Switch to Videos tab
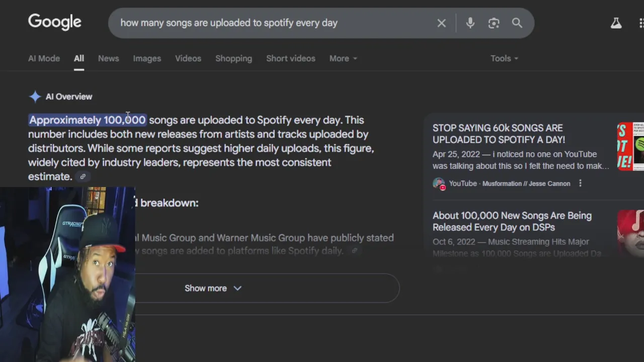Viewport: 644px width, 362px height. (188, 58)
